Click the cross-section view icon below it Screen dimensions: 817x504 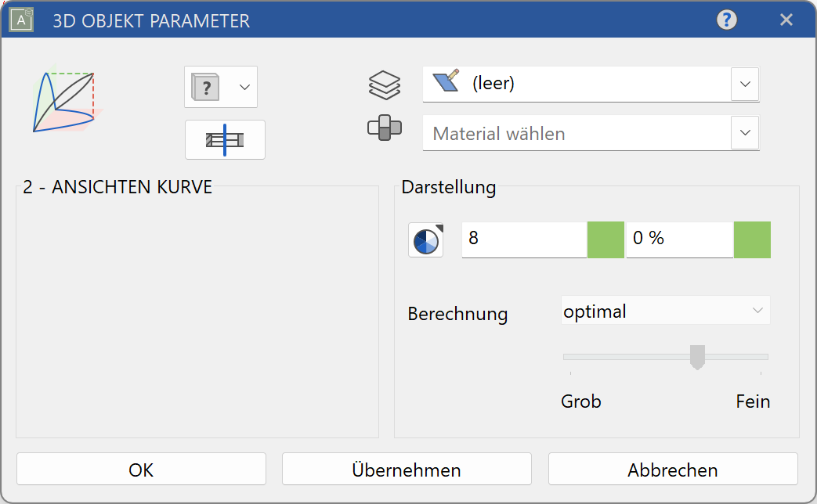(225, 139)
